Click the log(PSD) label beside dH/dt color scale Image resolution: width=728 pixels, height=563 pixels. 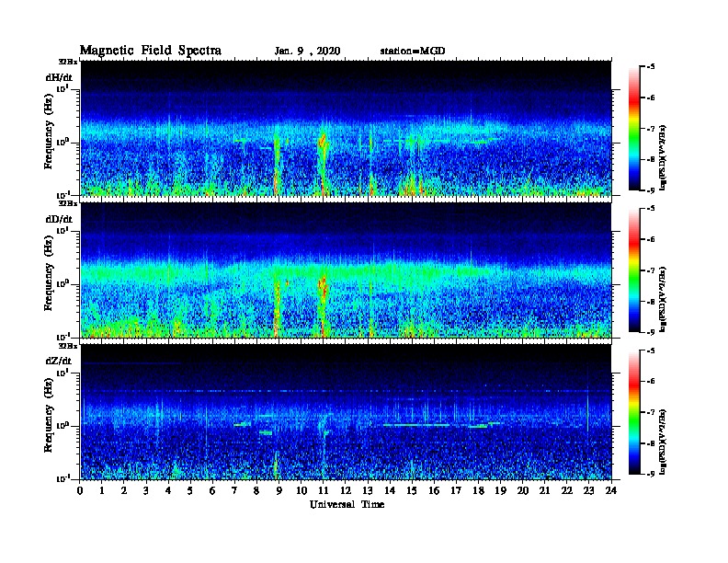pos(663,157)
